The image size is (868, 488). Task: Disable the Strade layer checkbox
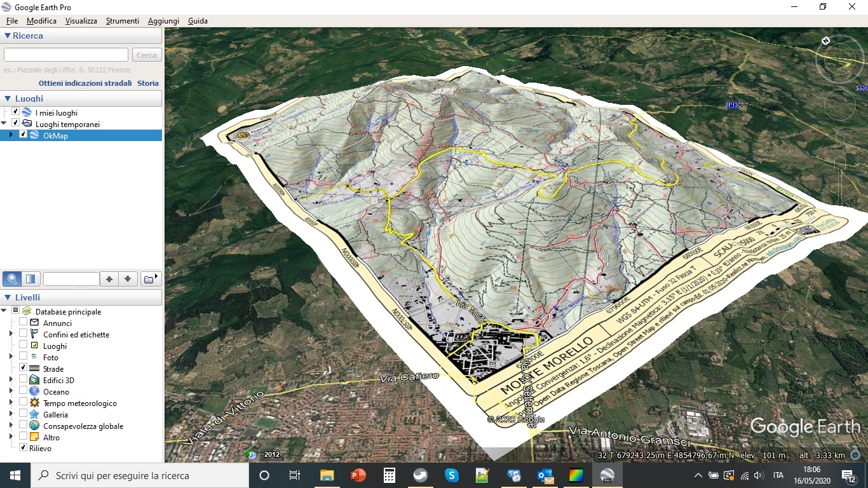(x=24, y=369)
